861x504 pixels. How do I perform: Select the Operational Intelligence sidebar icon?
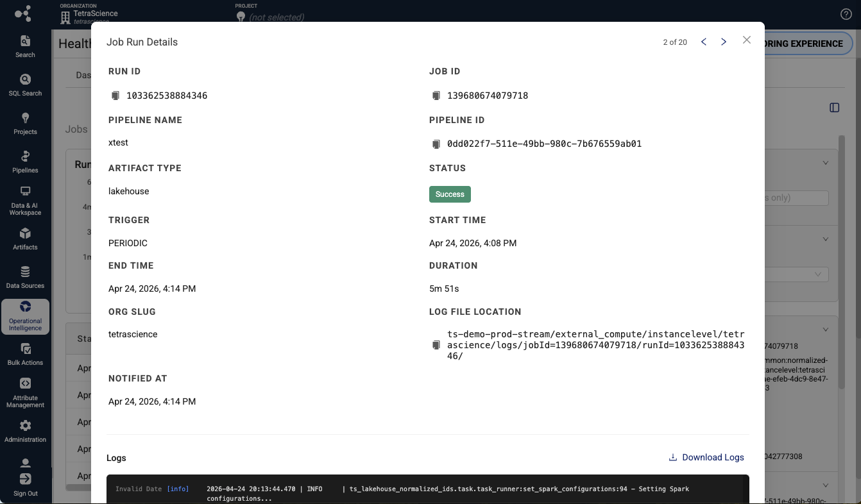tap(25, 316)
